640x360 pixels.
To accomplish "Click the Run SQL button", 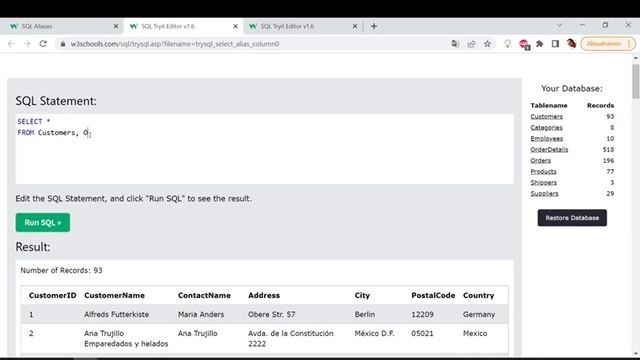I will (x=43, y=222).
